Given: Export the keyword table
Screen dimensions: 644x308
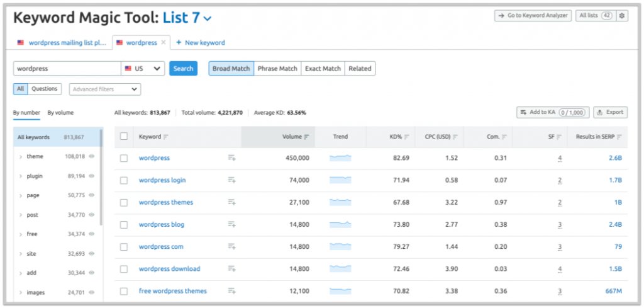Looking at the screenshot, I should pyautogui.click(x=610, y=112).
